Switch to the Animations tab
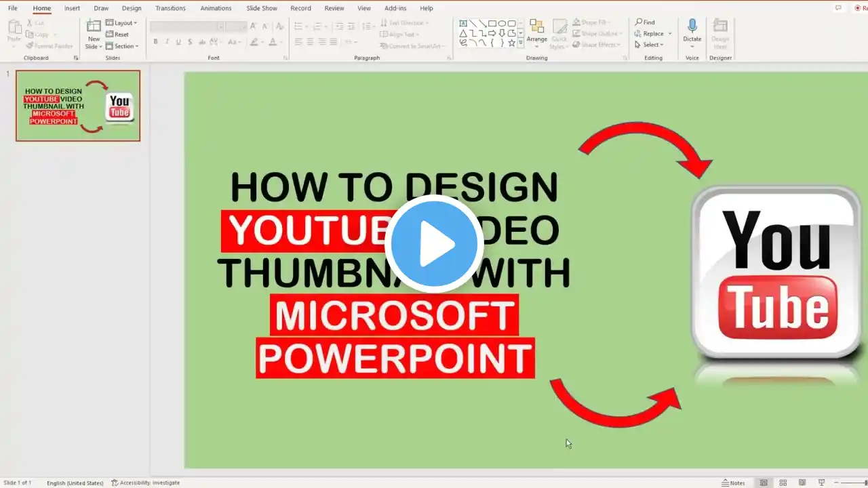Viewport: 868px width, 488px height. pyautogui.click(x=216, y=8)
